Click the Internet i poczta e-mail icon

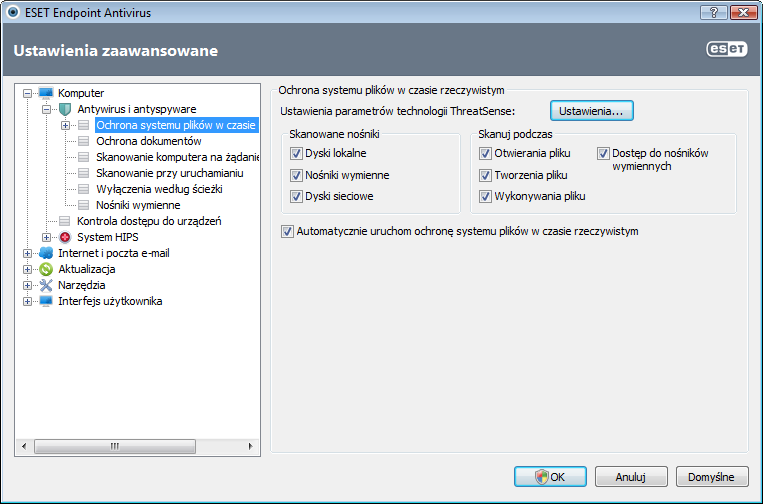coord(46,253)
